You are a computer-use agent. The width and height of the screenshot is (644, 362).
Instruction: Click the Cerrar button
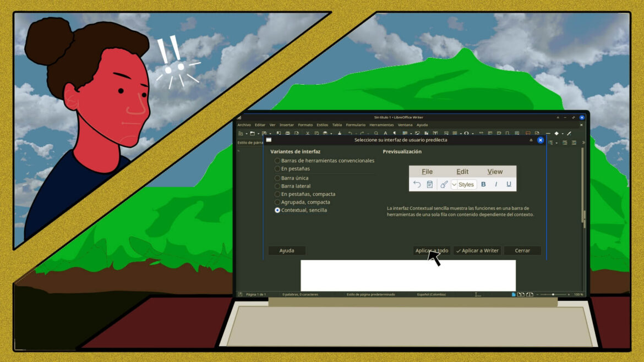pos(522,250)
